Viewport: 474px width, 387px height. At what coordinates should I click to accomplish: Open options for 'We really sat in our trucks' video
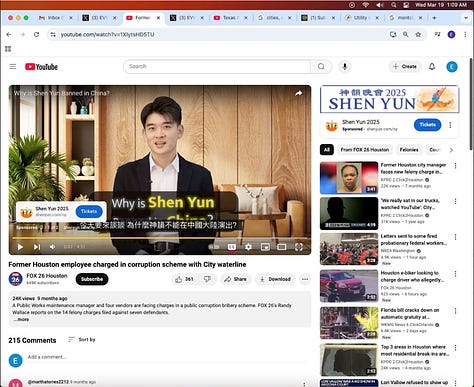click(455, 201)
